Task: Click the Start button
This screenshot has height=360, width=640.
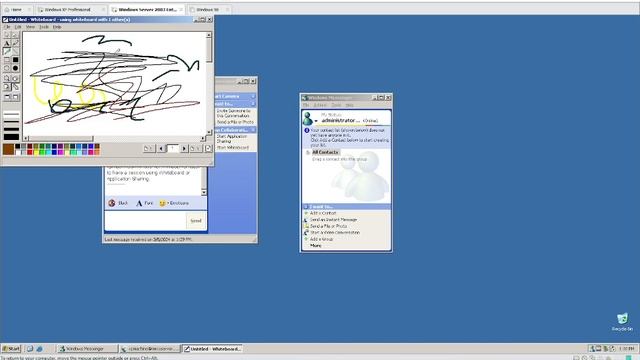Action: pyautogui.click(x=11, y=349)
